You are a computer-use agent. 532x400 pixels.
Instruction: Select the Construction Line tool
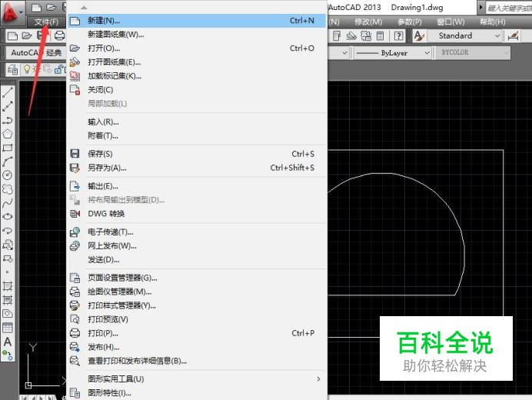click(8, 106)
